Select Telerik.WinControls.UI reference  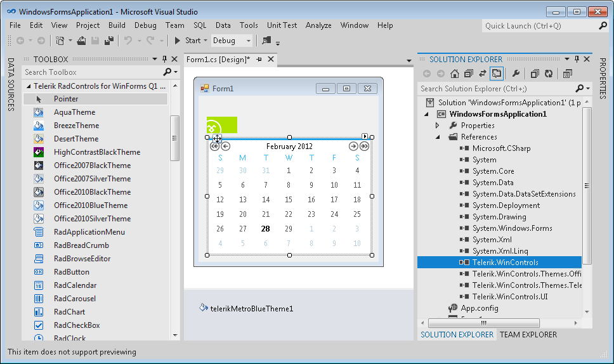click(x=510, y=297)
